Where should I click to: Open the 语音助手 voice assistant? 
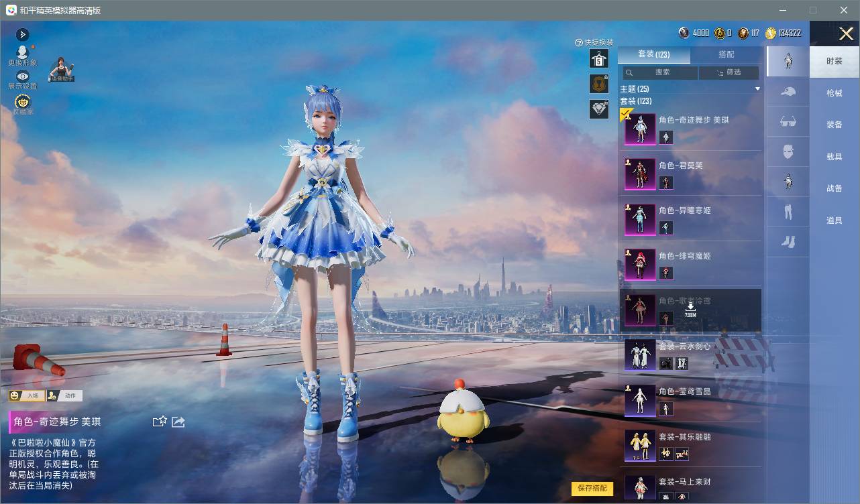click(61, 70)
